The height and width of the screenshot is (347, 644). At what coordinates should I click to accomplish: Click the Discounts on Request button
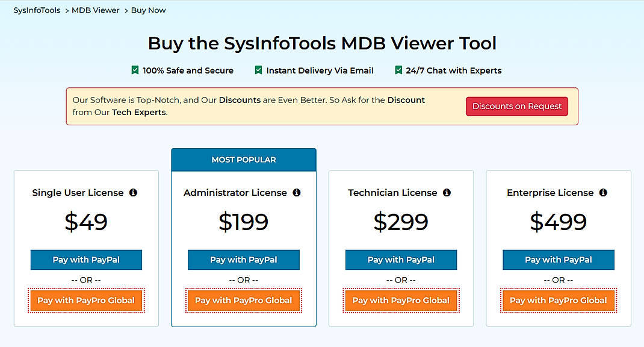pyautogui.click(x=516, y=106)
